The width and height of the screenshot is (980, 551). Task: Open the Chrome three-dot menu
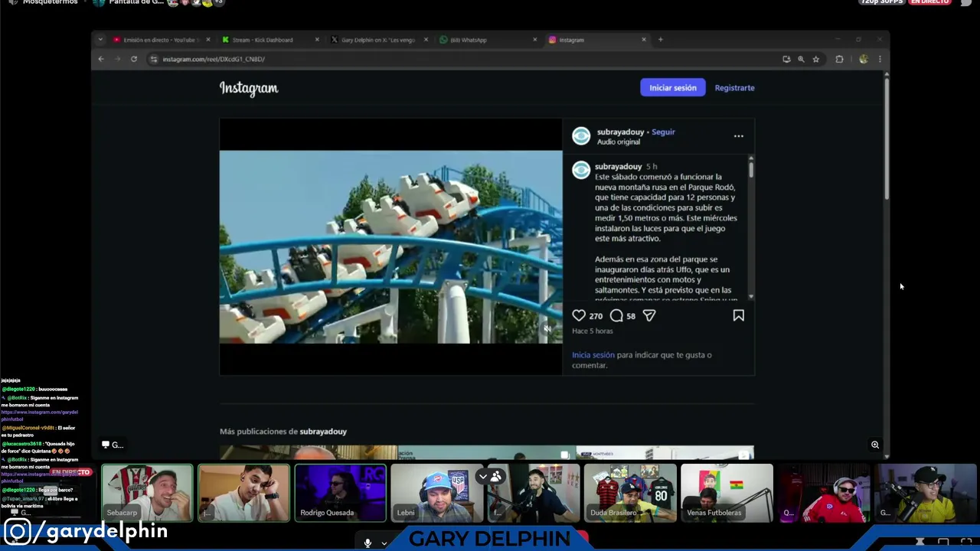pyautogui.click(x=880, y=59)
